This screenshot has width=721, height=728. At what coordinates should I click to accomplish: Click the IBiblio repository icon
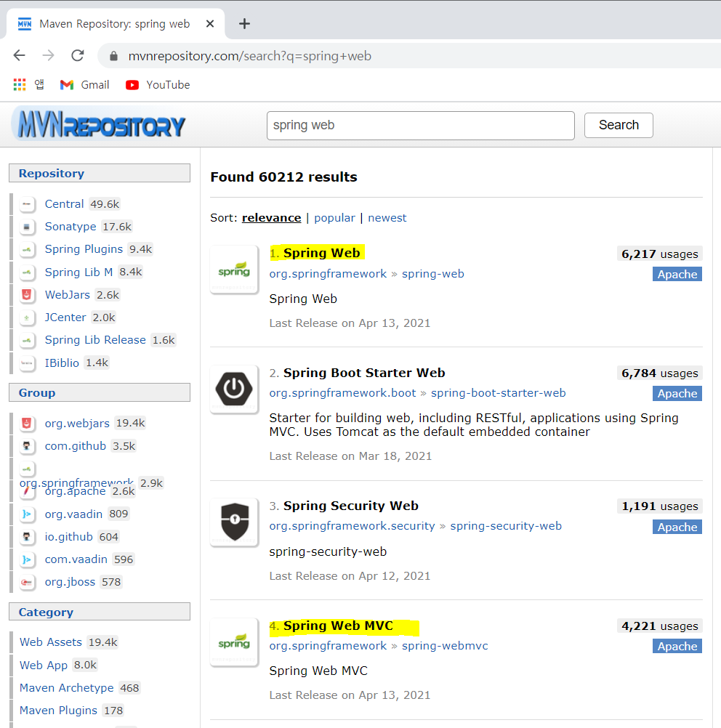27,363
